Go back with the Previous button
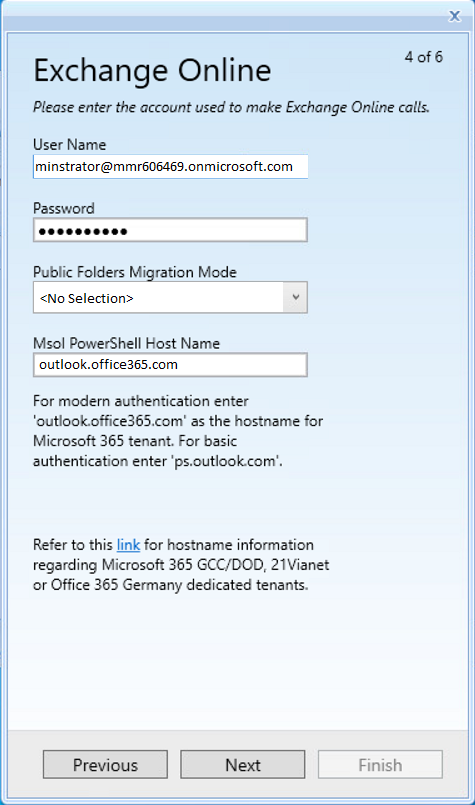 (x=105, y=765)
